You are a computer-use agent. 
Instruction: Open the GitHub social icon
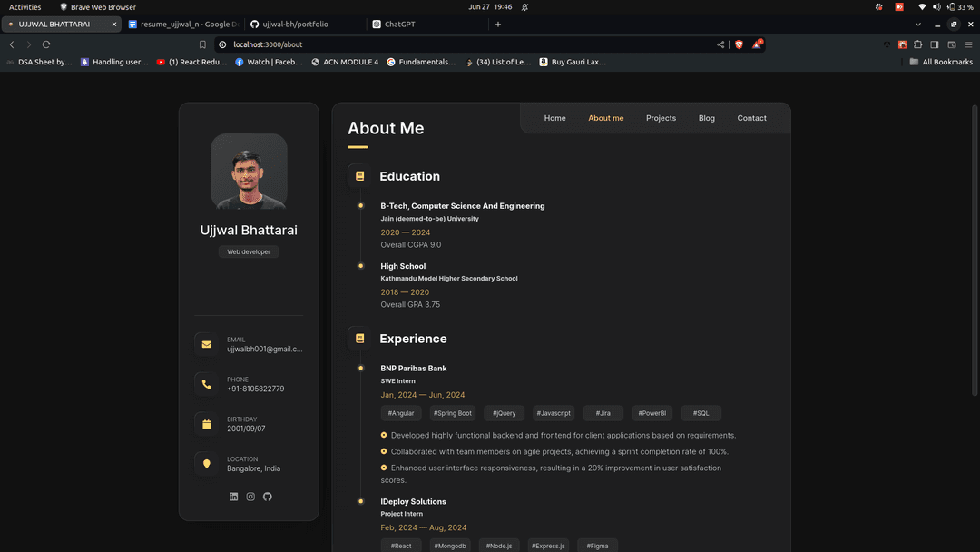(x=268, y=497)
